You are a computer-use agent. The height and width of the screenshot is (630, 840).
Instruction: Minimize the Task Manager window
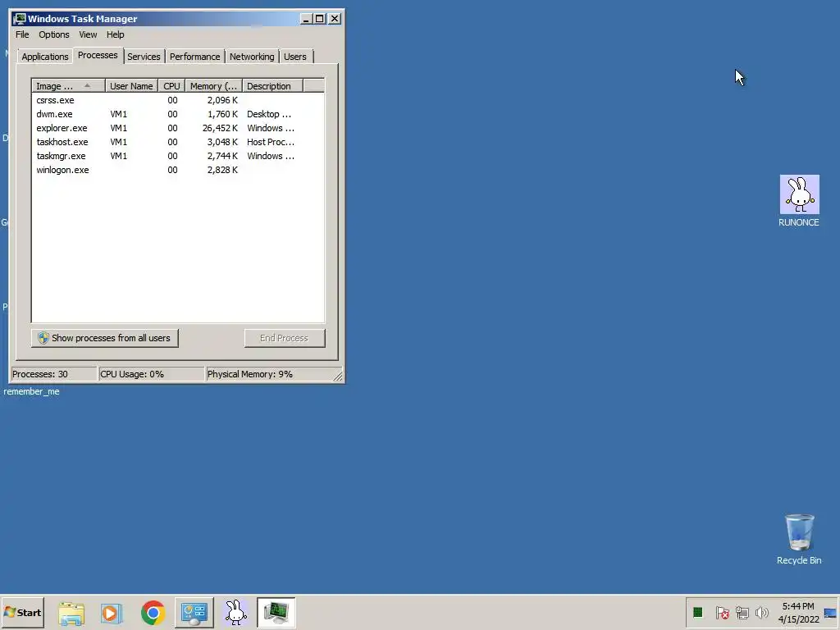tap(307, 19)
